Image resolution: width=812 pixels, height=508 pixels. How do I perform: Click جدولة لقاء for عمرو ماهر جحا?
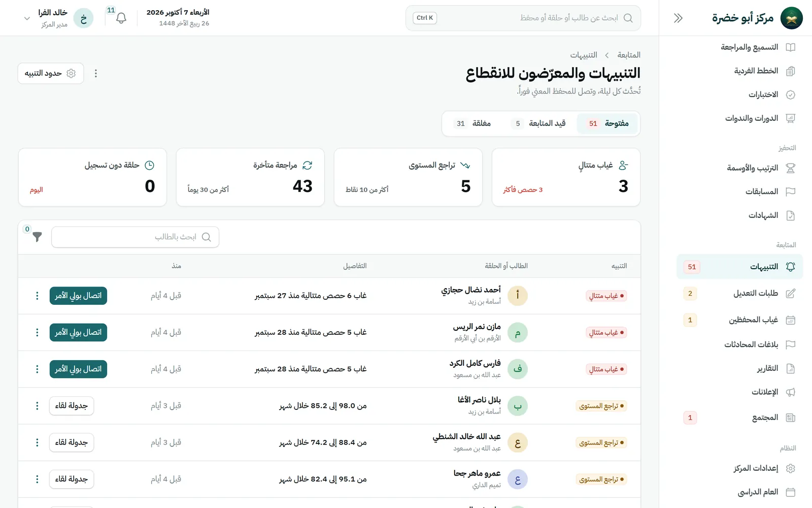(x=72, y=479)
